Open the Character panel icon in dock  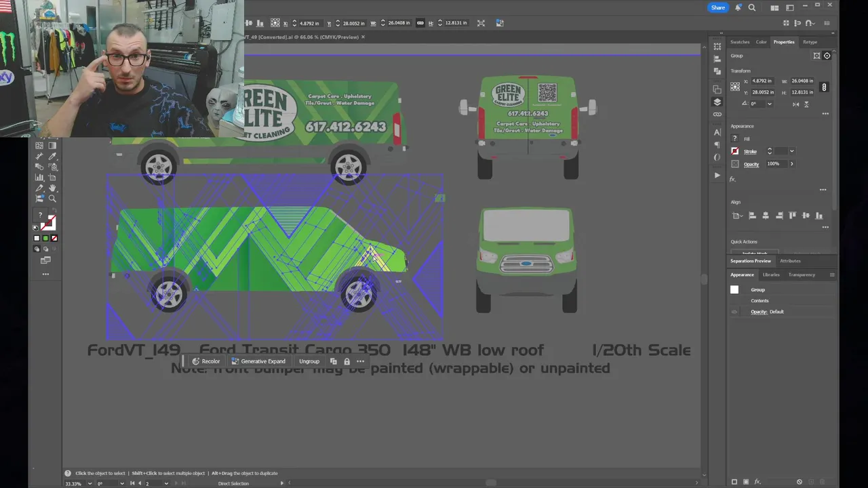tap(717, 132)
